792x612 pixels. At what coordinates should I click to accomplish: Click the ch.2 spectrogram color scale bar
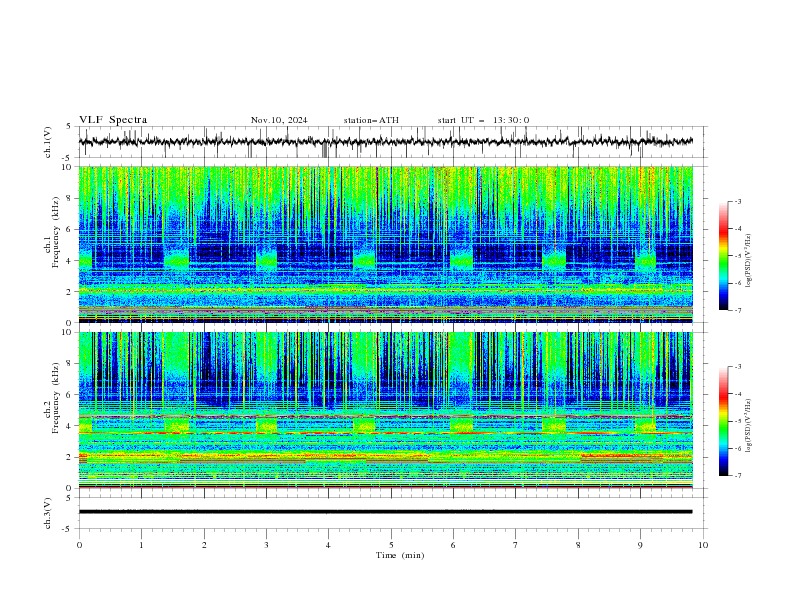[x=723, y=421]
